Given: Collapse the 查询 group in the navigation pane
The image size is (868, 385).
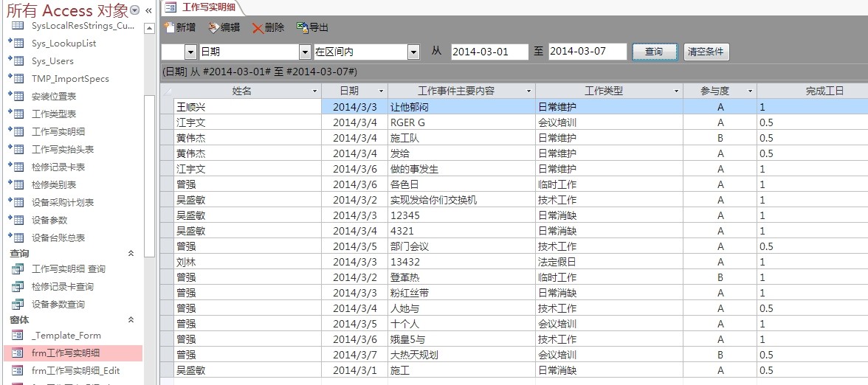Looking at the screenshot, I should (131, 254).
